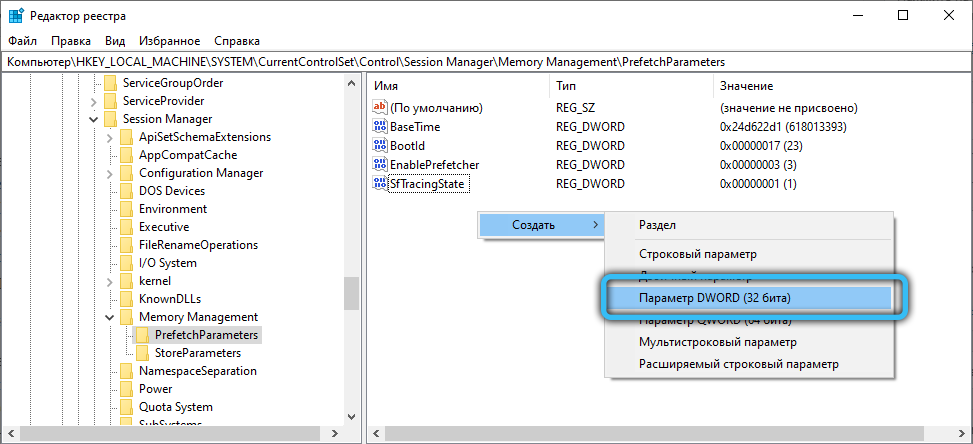Open the Избранное menu

tap(169, 41)
